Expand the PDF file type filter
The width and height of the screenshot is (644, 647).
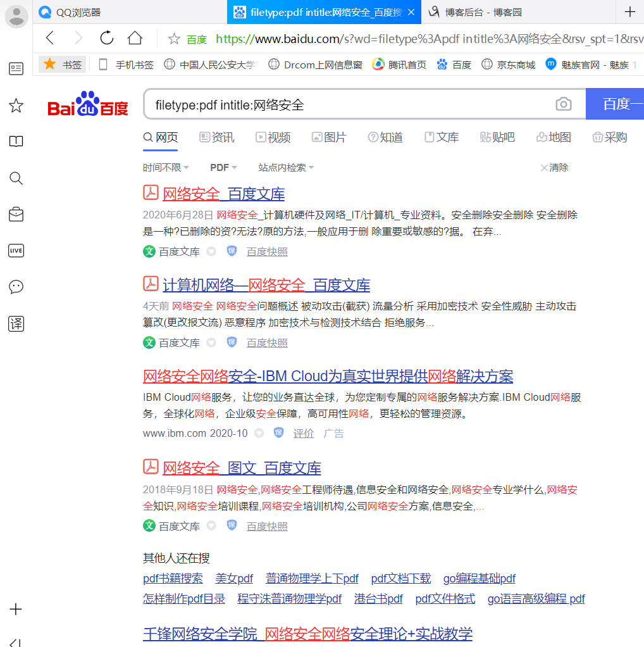point(223,167)
